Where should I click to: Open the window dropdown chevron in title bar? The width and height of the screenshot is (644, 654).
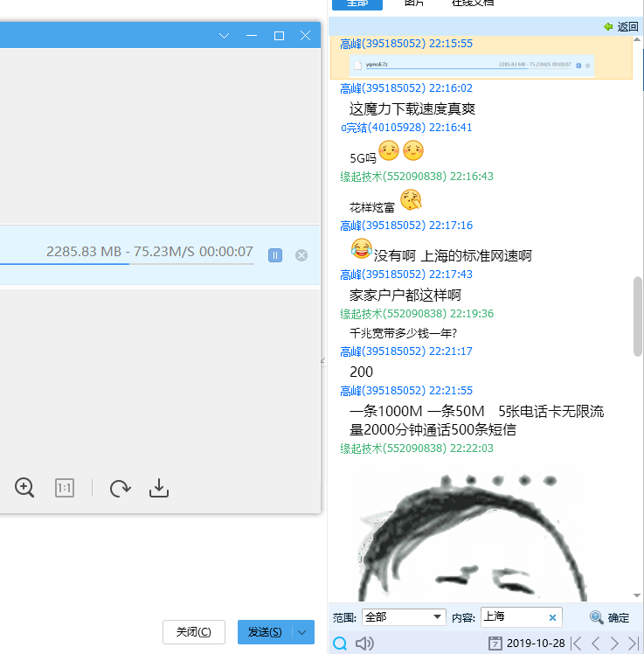pos(225,36)
